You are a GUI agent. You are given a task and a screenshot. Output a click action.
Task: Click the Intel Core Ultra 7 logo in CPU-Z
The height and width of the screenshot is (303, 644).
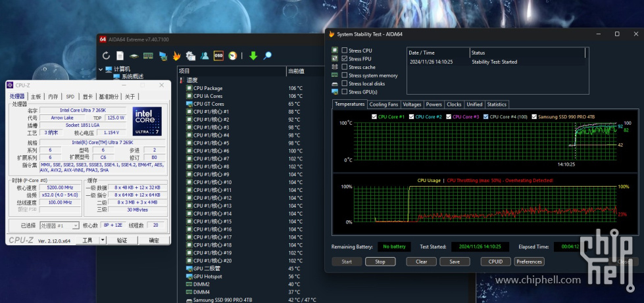(147, 121)
